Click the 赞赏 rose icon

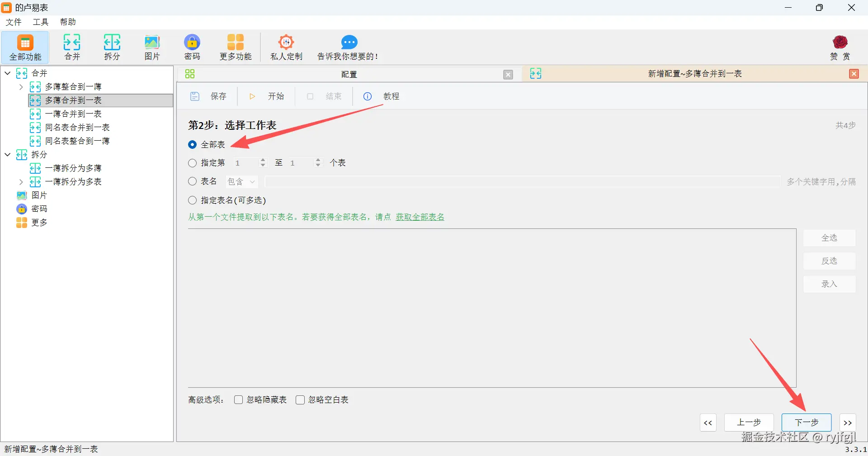coord(840,42)
